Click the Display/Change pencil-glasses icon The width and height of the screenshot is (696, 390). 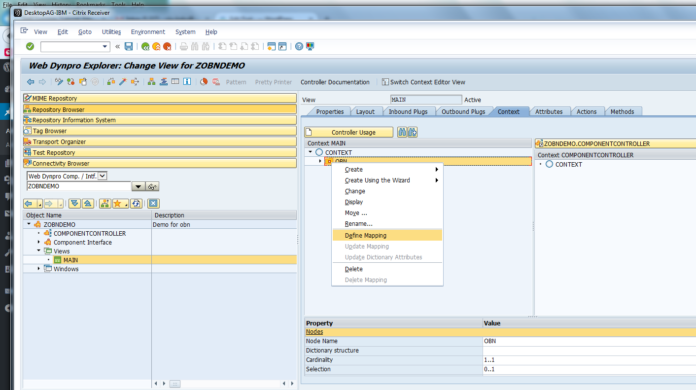[59, 82]
